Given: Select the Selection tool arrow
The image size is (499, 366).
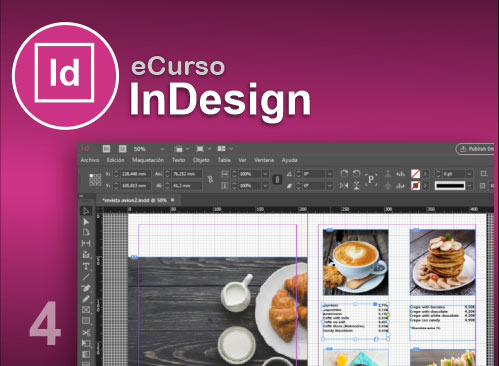Looking at the screenshot, I should point(86,211).
